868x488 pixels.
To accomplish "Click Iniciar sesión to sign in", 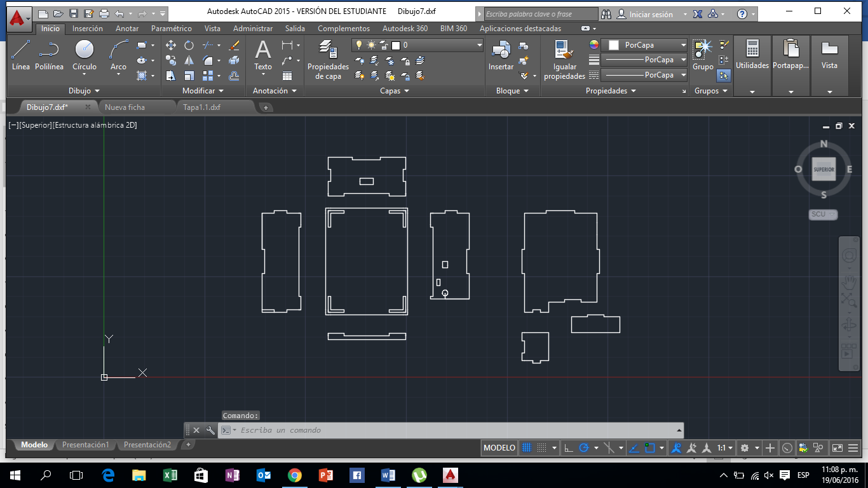I will coord(651,14).
